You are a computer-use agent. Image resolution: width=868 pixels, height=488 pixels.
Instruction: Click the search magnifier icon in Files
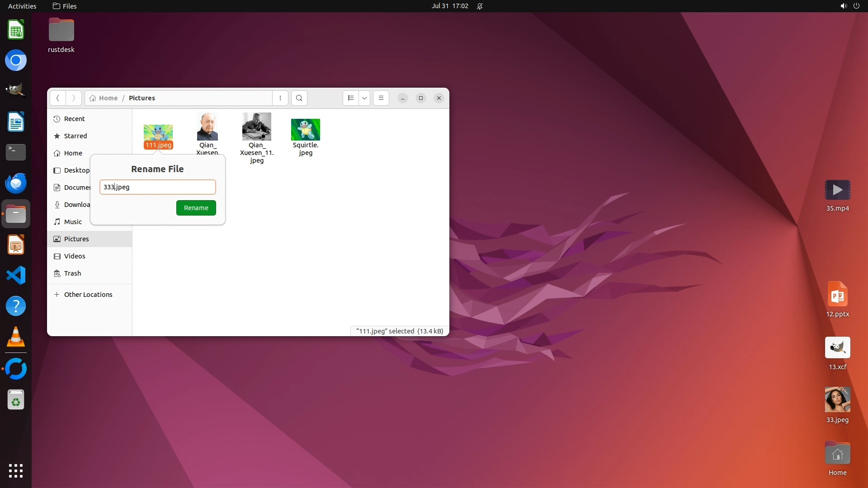pos(299,98)
